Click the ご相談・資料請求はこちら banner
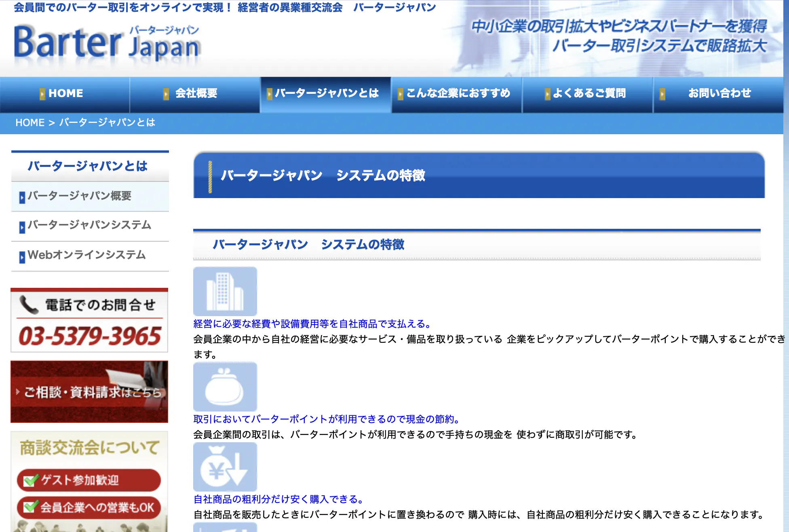789x532 pixels. point(89,392)
